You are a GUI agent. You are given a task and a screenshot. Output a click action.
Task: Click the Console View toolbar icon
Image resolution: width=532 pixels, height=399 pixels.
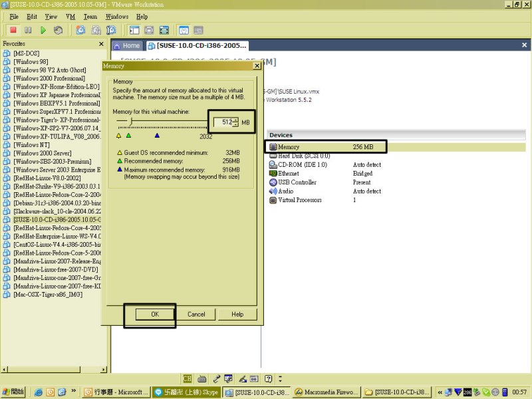click(198, 30)
